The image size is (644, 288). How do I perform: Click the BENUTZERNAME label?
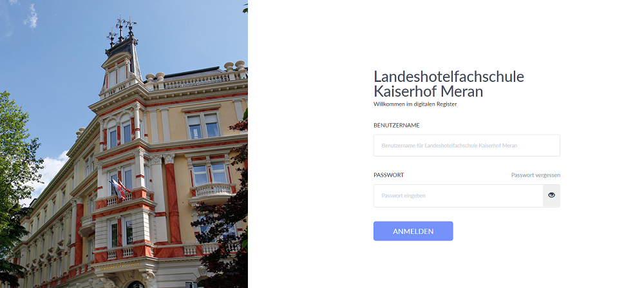point(397,125)
